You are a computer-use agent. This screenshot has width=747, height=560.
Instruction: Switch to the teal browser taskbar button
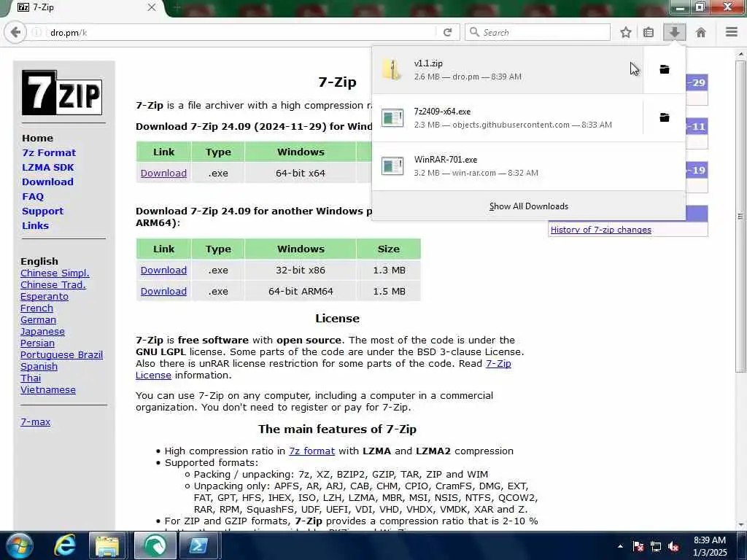tap(155, 546)
